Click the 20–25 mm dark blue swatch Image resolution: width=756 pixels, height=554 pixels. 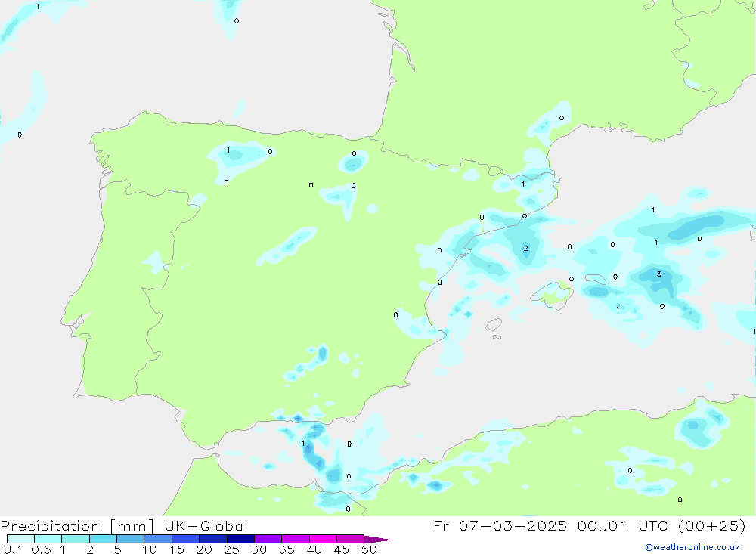point(213,539)
